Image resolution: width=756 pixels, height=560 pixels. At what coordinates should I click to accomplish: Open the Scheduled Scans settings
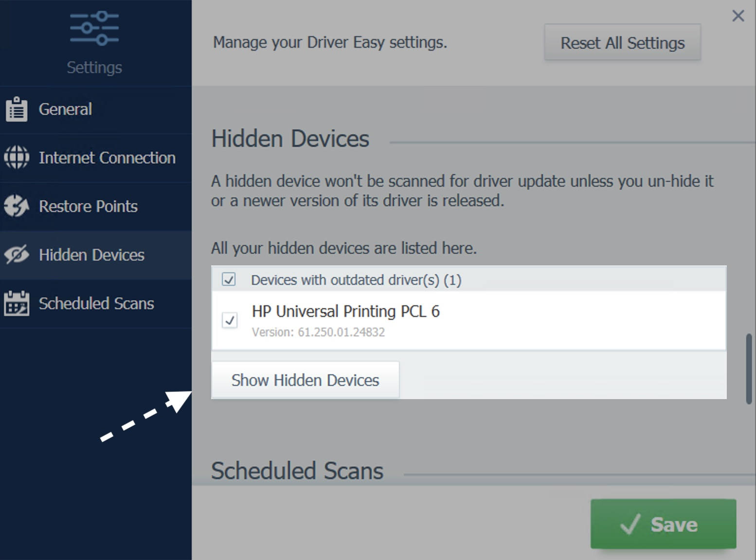pos(96,303)
